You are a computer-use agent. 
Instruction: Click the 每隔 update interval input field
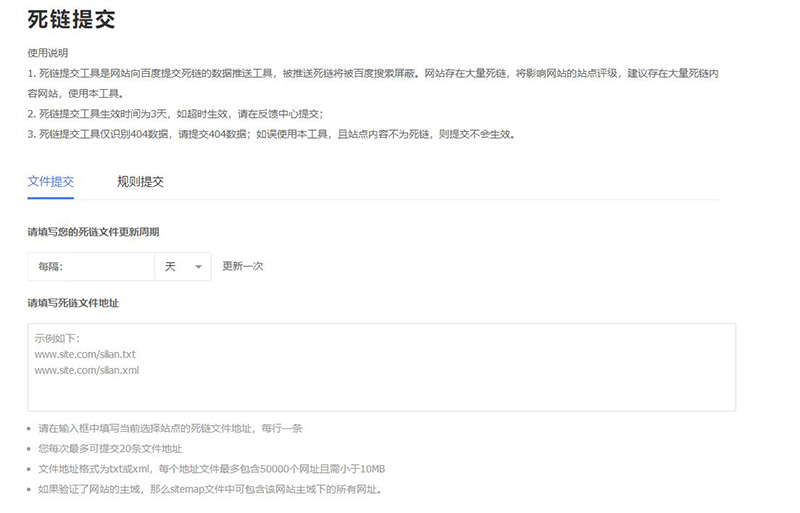[x=92, y=266]
